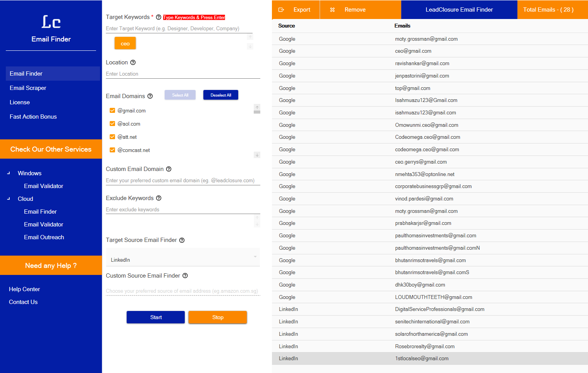Open Email Validator under Cloud
The width and height of the screenshot is (588, 373).
43,224
